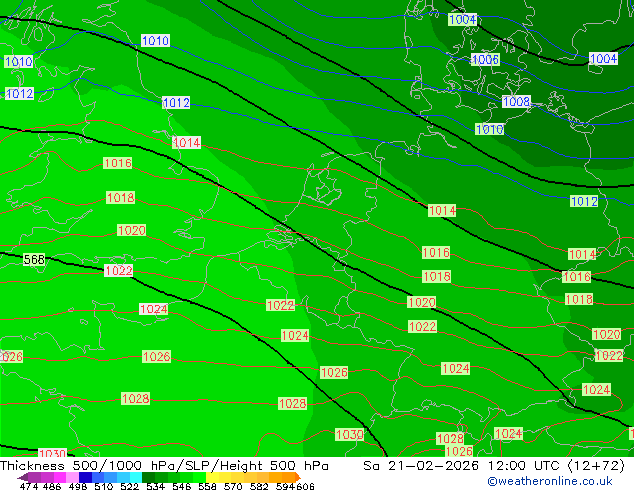The width and height of the screenshot is (634, 490).
Task: Click the legend value 606
Action: point(305,486)
